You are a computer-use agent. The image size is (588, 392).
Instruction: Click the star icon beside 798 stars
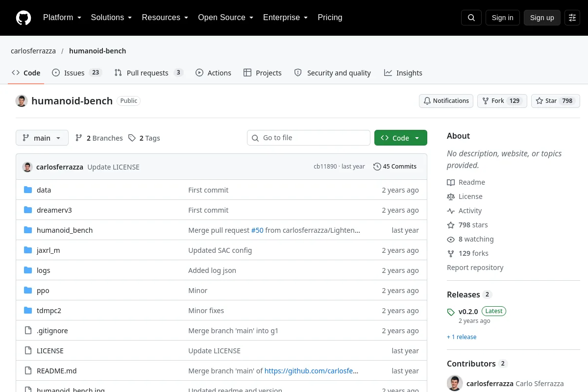[x=451, y=225]
